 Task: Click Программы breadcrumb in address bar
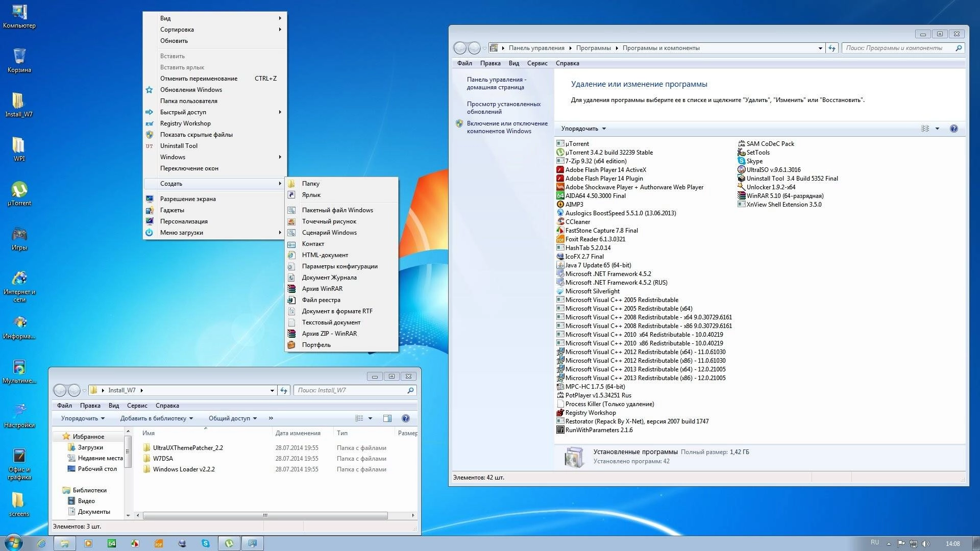[593, 48]
